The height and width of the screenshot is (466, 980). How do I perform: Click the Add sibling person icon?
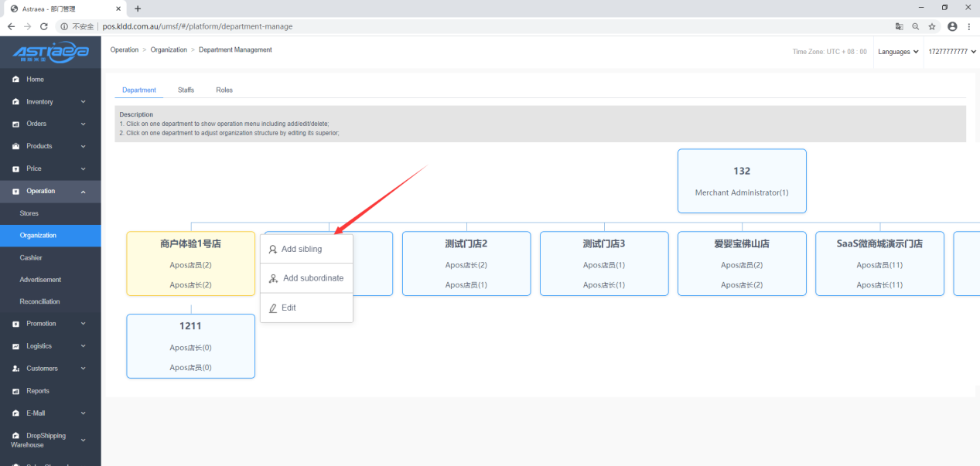coord(273,250)
